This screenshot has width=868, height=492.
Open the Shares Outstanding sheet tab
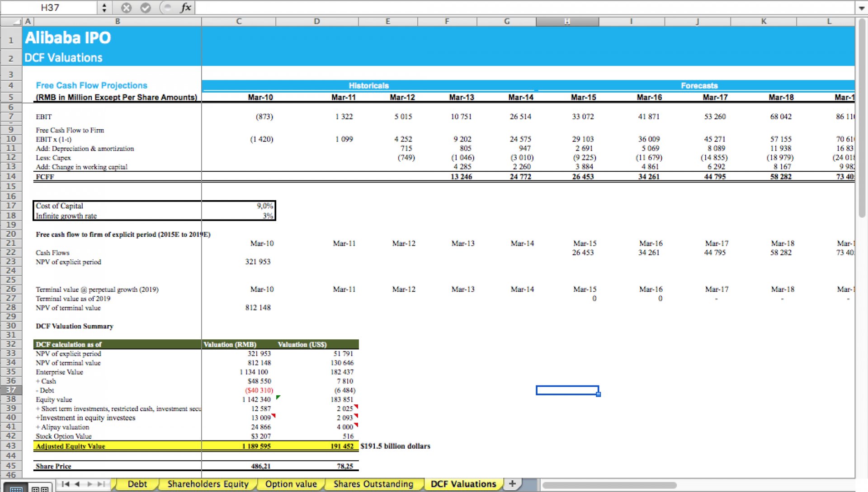(x=373, y=484)
